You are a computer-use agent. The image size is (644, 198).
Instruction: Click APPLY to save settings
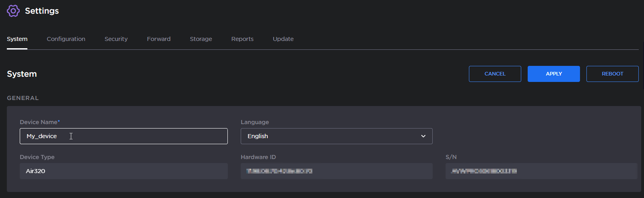click(553, 74)
